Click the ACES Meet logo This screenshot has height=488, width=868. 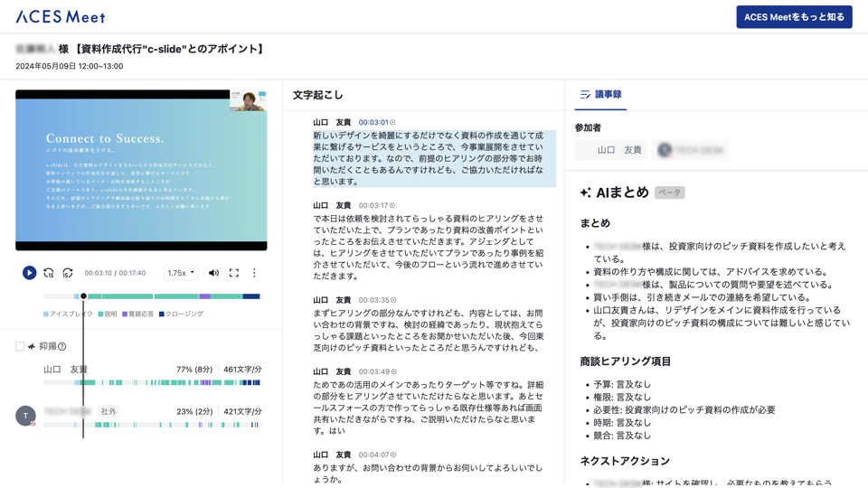[x=61, y=17]
